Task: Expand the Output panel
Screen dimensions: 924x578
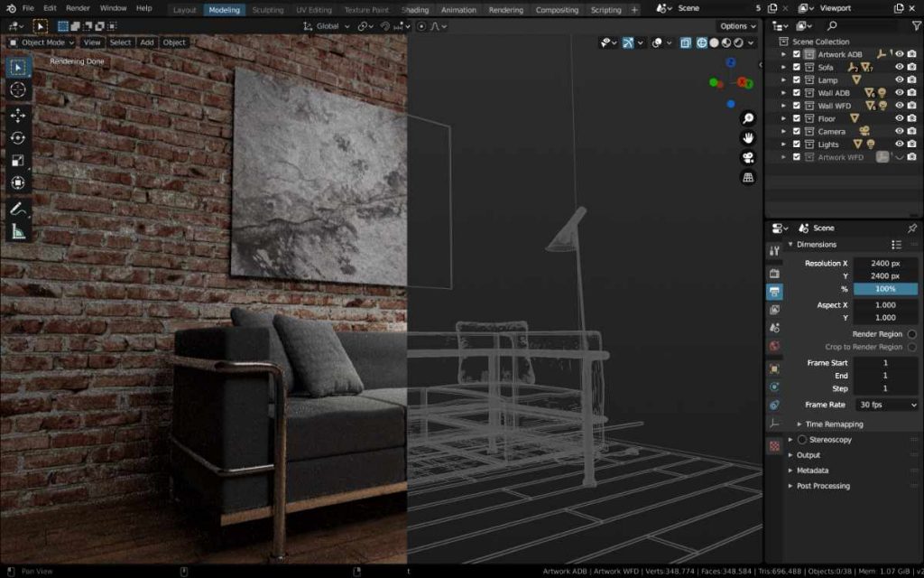Action: pos(808,455)
